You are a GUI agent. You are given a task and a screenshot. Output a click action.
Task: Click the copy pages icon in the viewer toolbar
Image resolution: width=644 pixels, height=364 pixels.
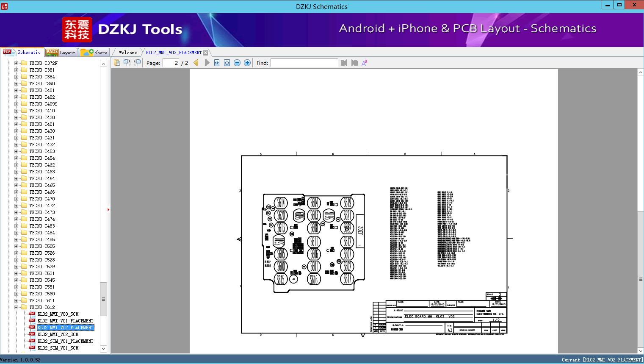click(116, 63)
